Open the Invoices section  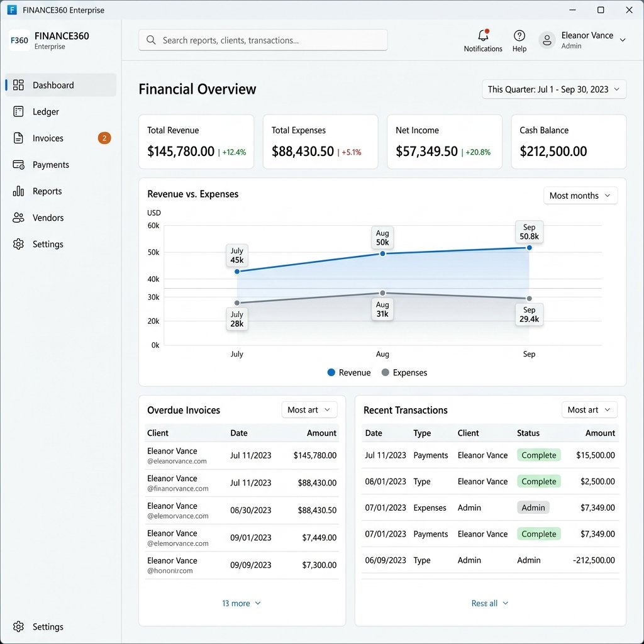61,138
